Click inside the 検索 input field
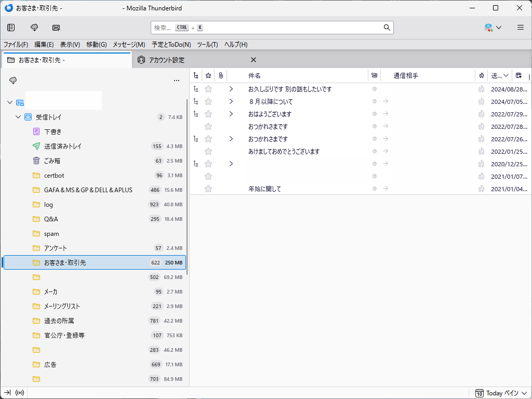 coord(260,28)
